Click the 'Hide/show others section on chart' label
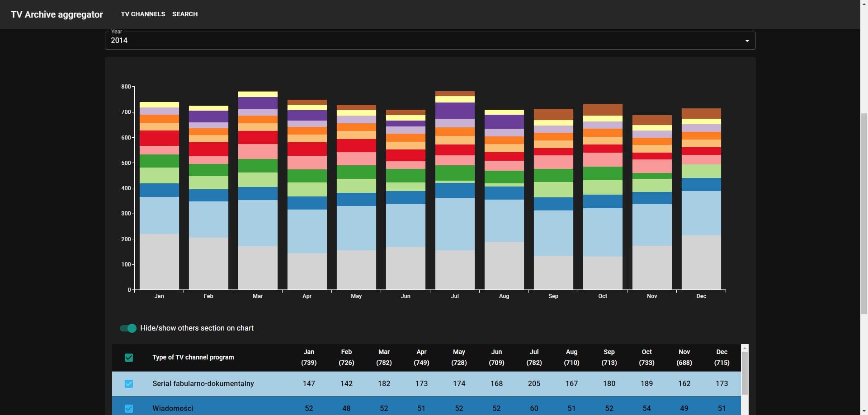The width and height of the screenshot is (868, 415). pyautogui.click(x=197, y=328)
